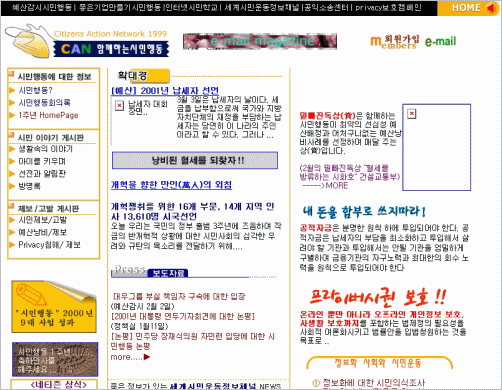This screenshot has width=502, height=390.
Task: Open the members 회원가입 icon
Action: pyautogui.click(x=394, y=42)
